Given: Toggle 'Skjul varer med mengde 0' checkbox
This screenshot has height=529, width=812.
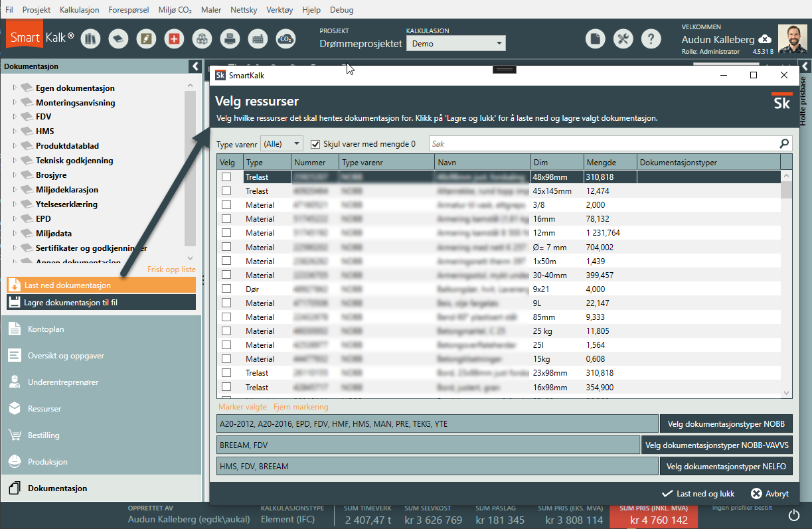Looking at the screenshot, I should [316, 143].
